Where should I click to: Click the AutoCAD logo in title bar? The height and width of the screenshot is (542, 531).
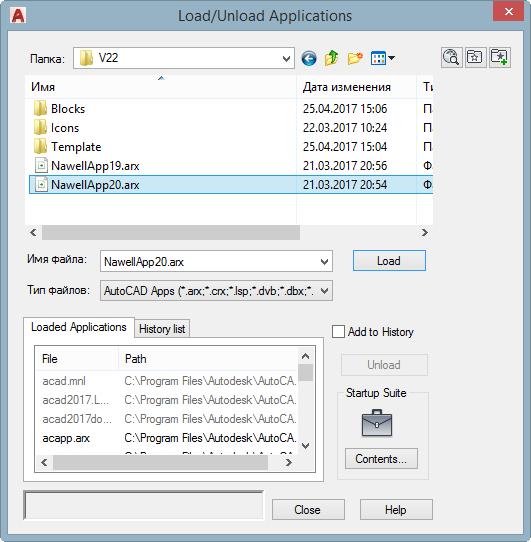18,16
